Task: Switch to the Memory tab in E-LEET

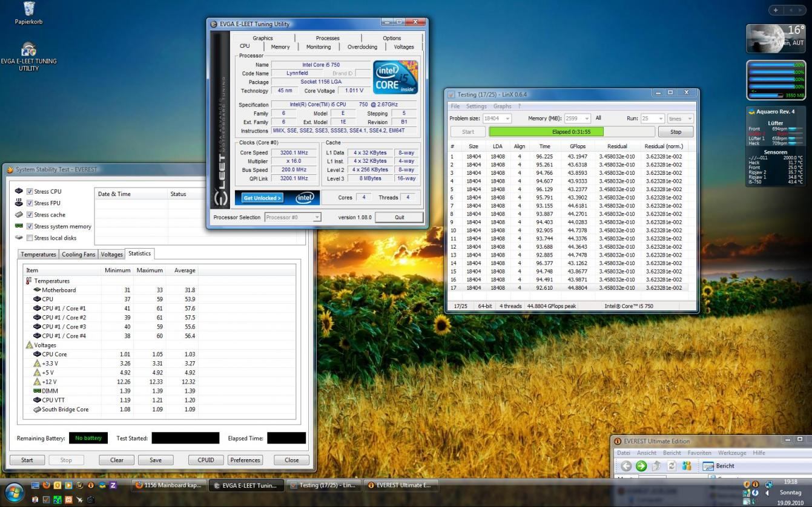Action: tap(280, 47)
